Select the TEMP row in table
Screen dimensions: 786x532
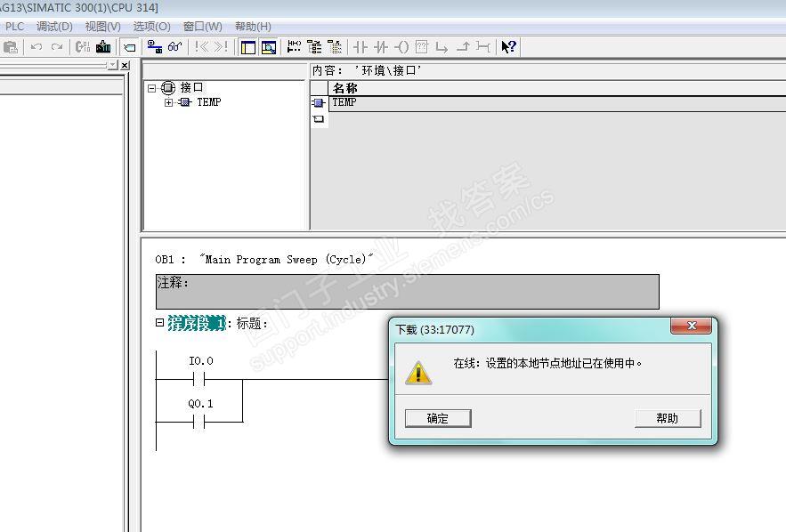[557, 103]
